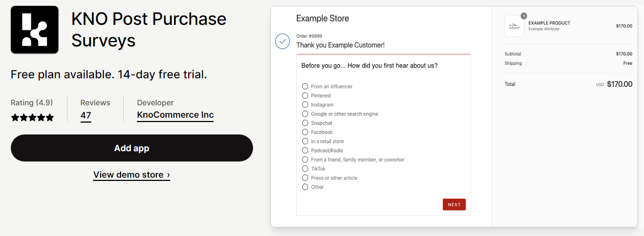Choose 'In a retail store' option
Viewport: 644px width, 236px height.
(305, 141)
